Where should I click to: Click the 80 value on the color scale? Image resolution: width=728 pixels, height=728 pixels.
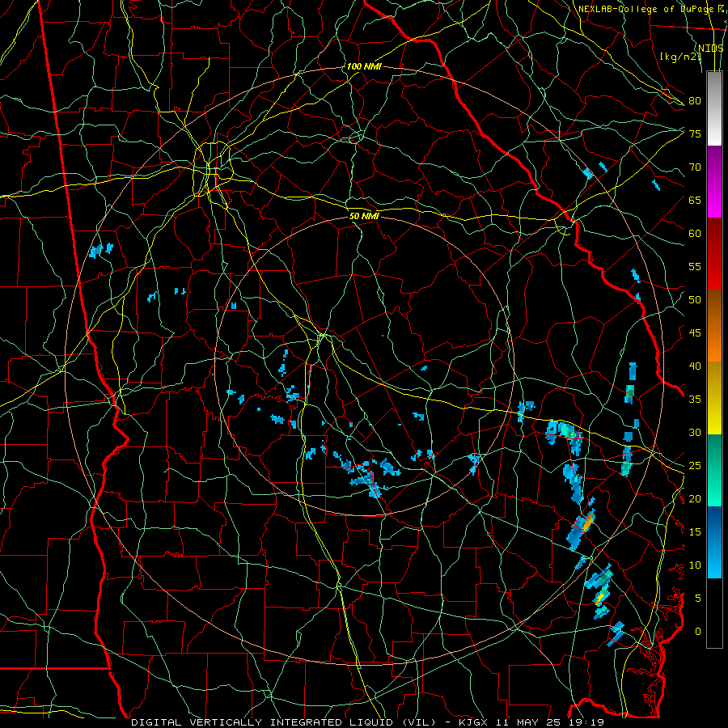[695, 101]
